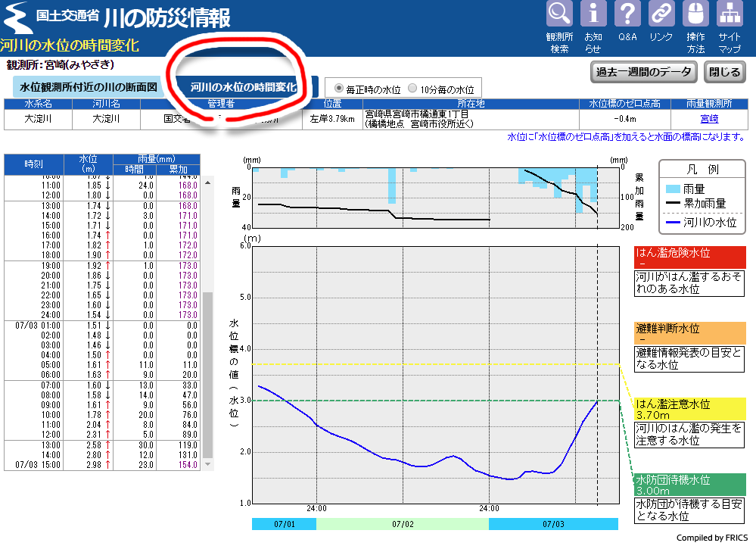The image size is (756, 549).
Task: Click the 過去一週間のデータ button
Action: click(643, 72)
